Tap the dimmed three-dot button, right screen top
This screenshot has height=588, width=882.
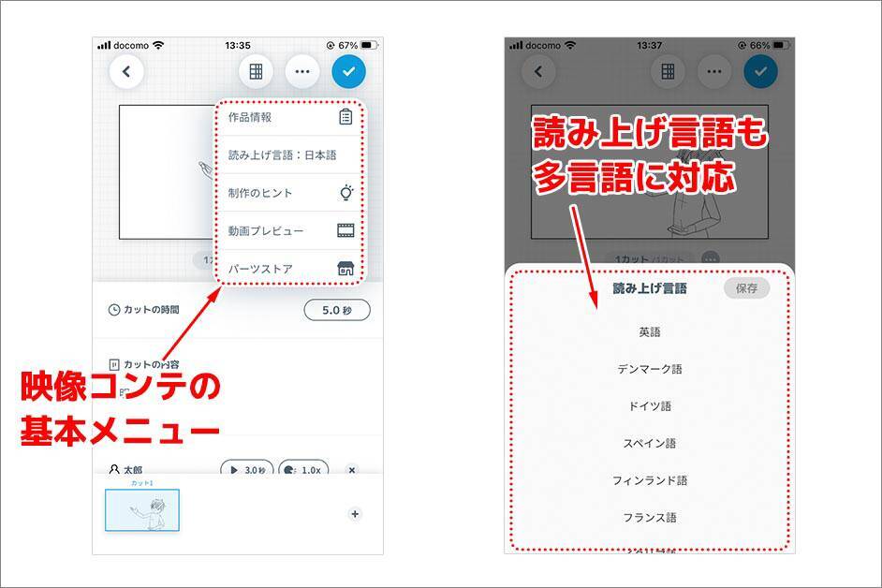(x=714, y=71)
